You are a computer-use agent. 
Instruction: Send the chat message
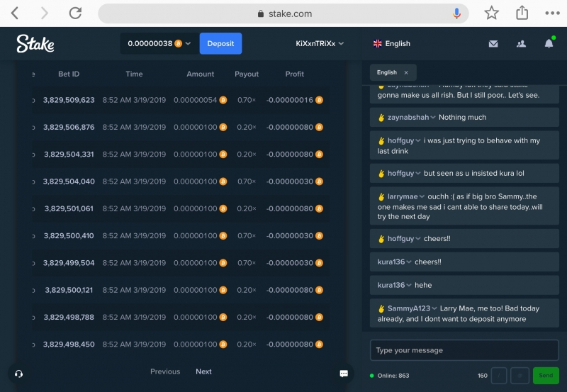546,376
